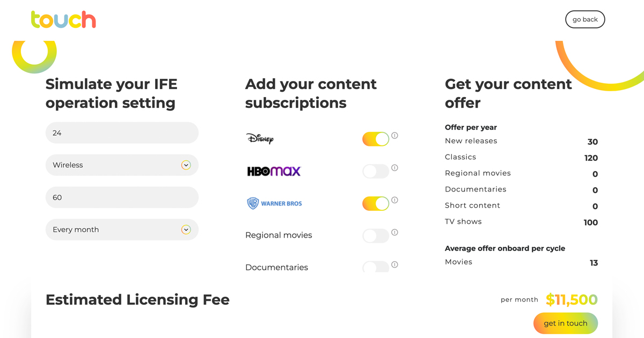Screen dimensions: 644x338
Task: Open the info tooltip for Documentaries
Action: point(394,264)
